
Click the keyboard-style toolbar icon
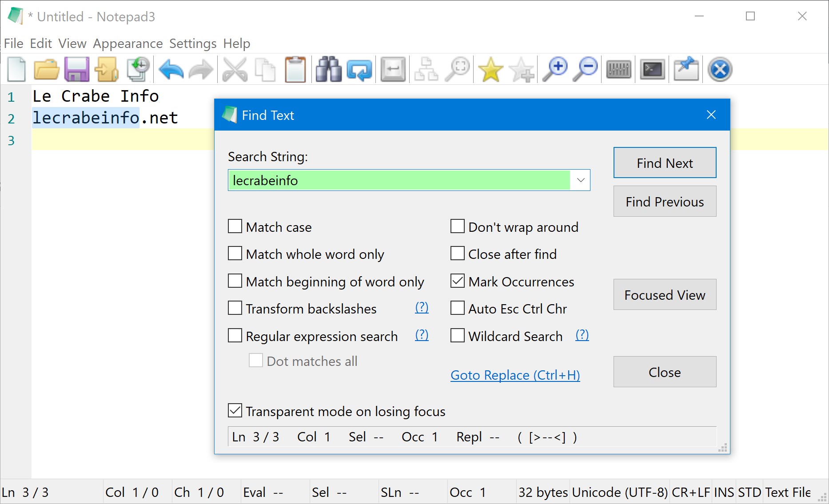pos(619,69)
